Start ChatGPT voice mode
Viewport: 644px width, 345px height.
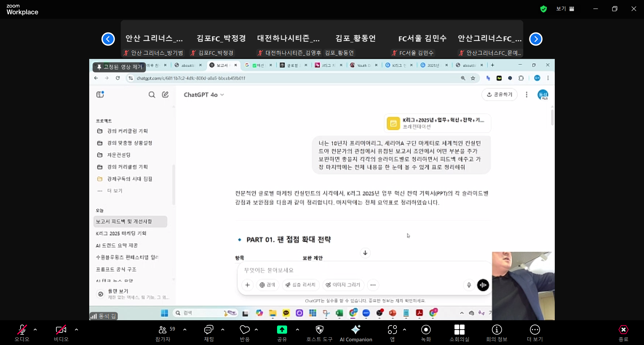[x=483, y=285]
